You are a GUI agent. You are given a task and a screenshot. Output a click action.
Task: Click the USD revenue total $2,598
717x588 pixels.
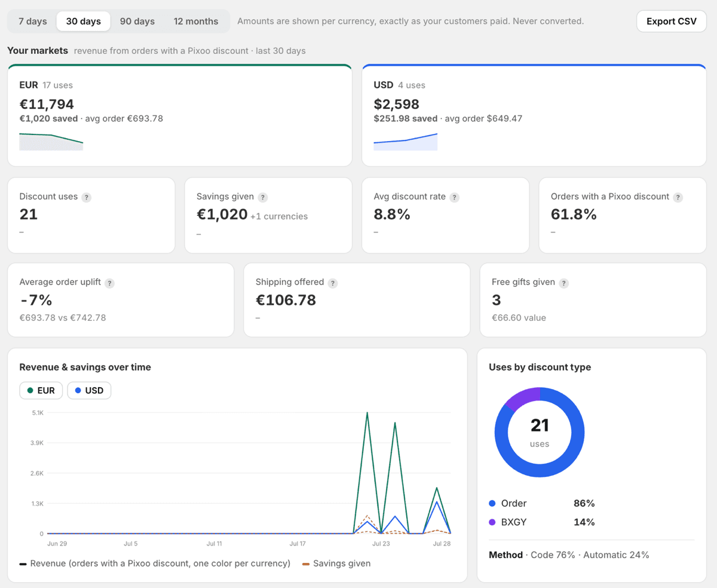point(397,104)
